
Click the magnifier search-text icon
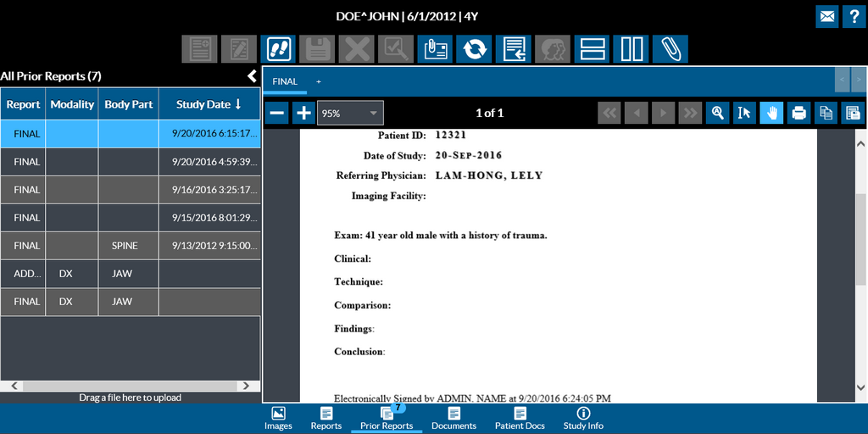717,113
